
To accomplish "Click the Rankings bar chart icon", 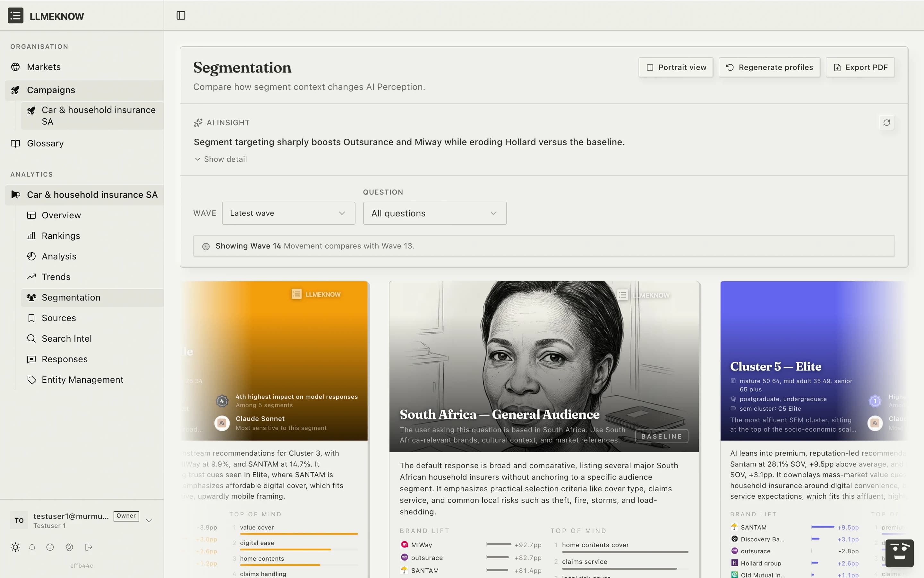I will [x=31, y=236].
